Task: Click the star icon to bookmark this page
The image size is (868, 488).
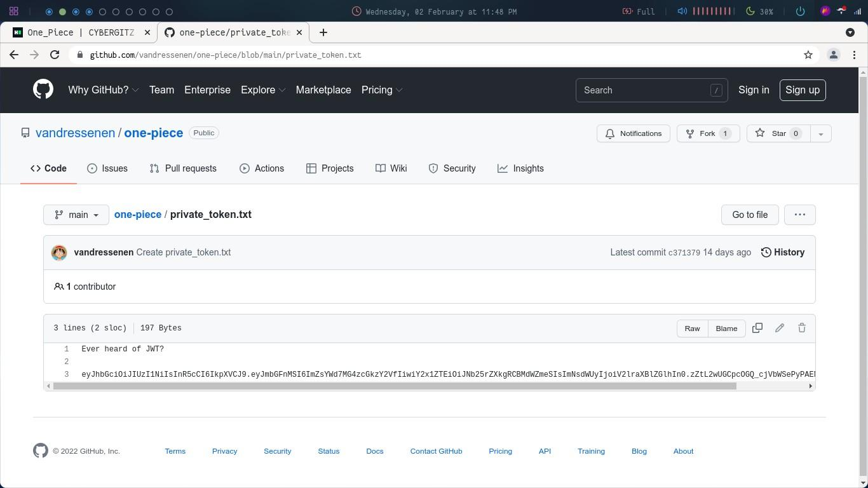Action: pos(808,55)
